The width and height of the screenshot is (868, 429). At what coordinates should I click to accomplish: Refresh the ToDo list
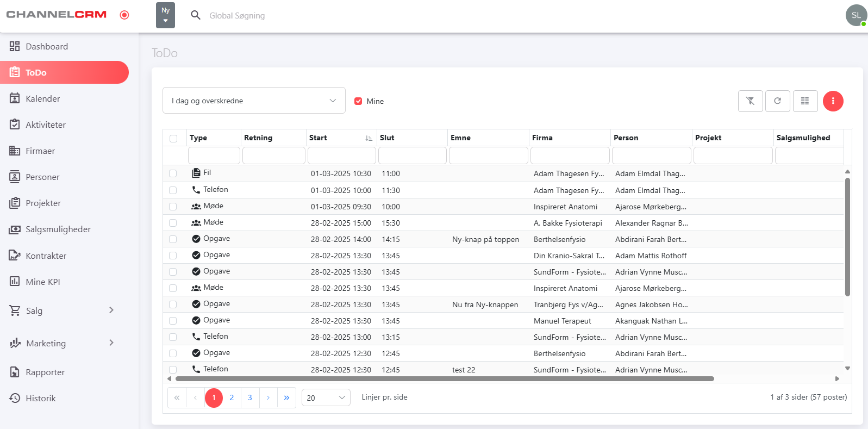[777, 101]
